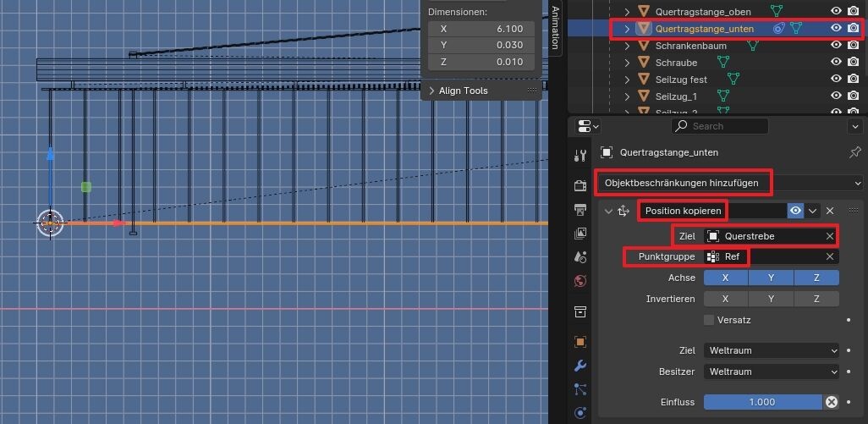Reset Einfluss with the circled X button
The height and width of the screenshot is (424, 868).
point(831,402)
